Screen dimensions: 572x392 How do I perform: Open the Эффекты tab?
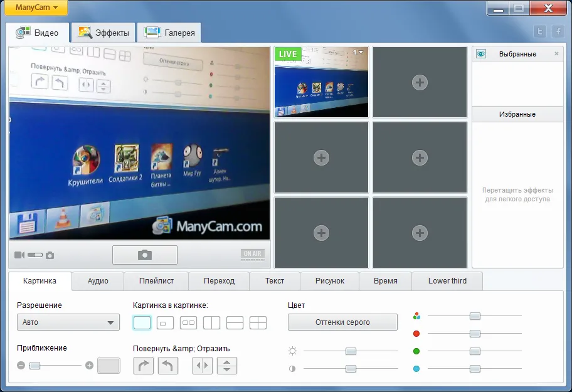(x=103, y=33)
